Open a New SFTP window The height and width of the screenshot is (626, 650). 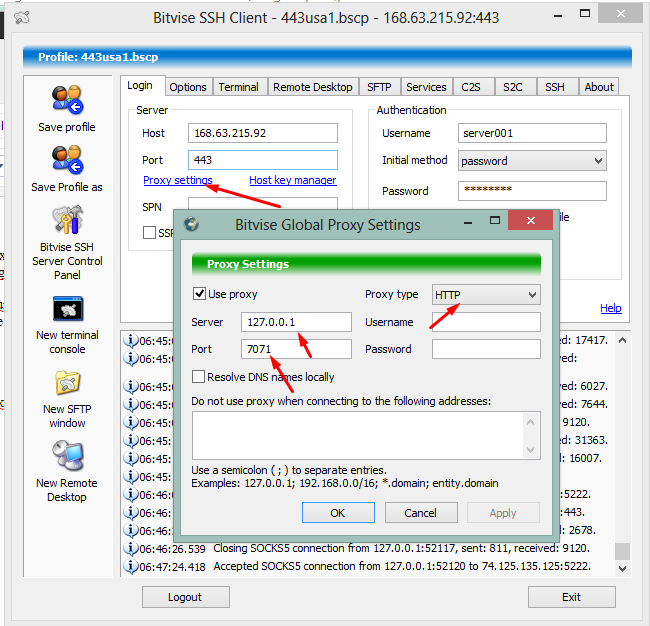[68, 382]
